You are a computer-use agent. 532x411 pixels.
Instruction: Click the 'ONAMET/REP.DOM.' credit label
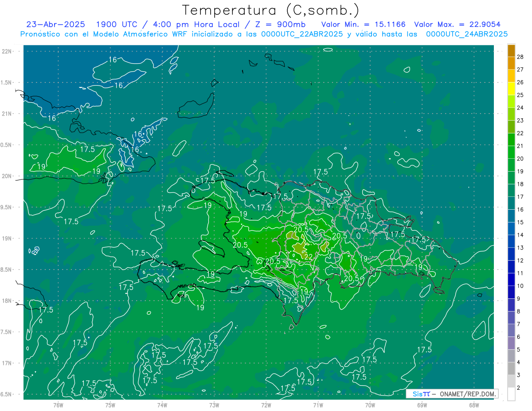pyautogui.click(x=468, y=394)
